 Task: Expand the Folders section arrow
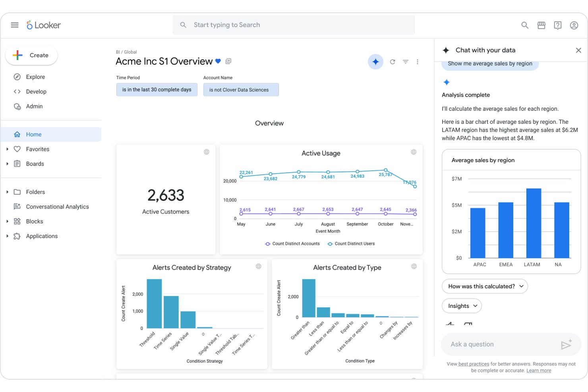[7, 192]
